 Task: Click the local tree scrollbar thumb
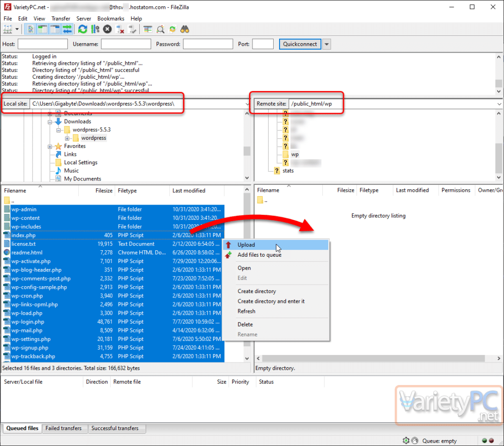(x=247, y=151)
